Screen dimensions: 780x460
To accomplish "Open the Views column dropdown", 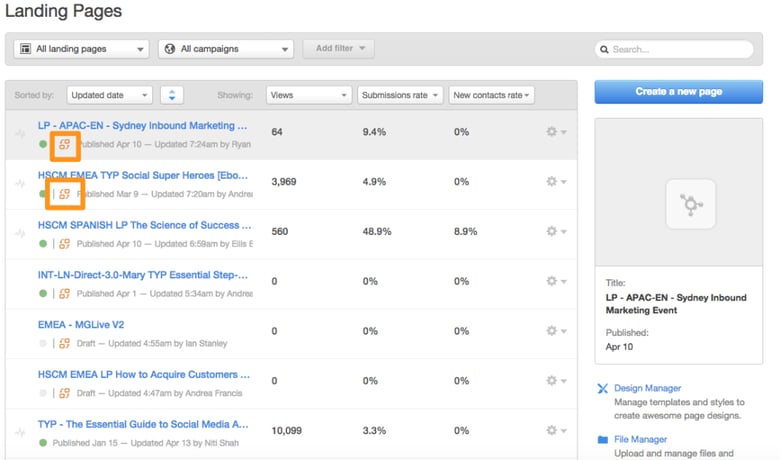I will click(309, 95).
